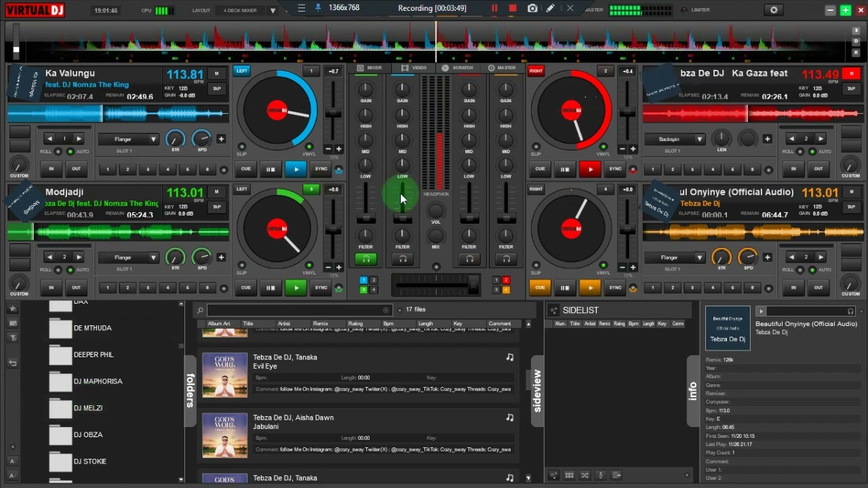Open the Flanger effect dropdown on the orange deck
Screen dimensions: 868x488
pos(675,258)
